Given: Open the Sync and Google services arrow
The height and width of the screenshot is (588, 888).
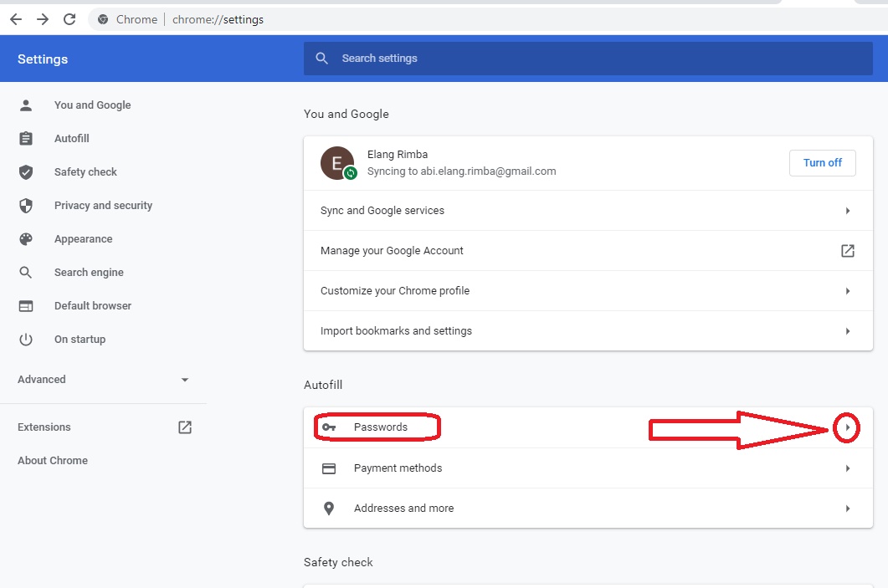Looking at the screenshot, I should point(848,211).
